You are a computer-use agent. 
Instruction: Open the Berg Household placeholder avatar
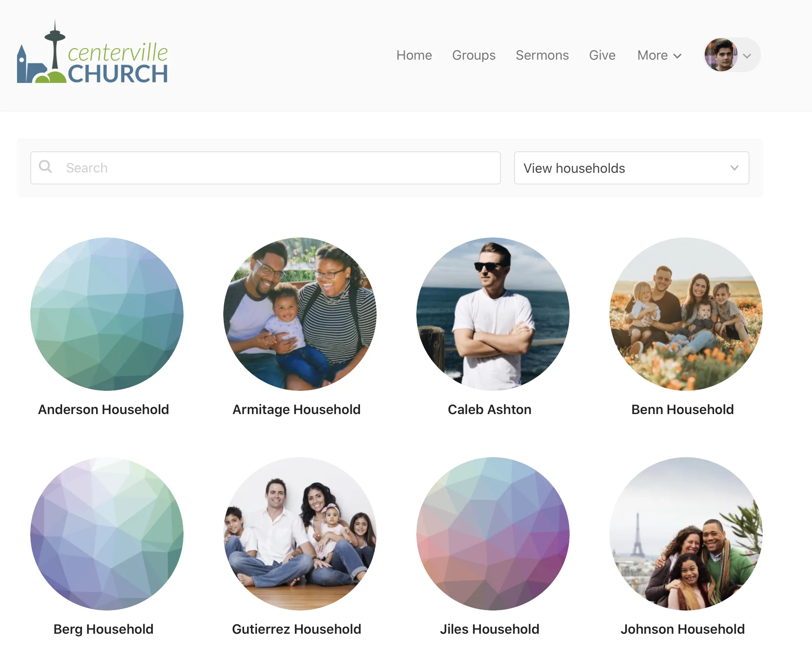tap(107, 534)
